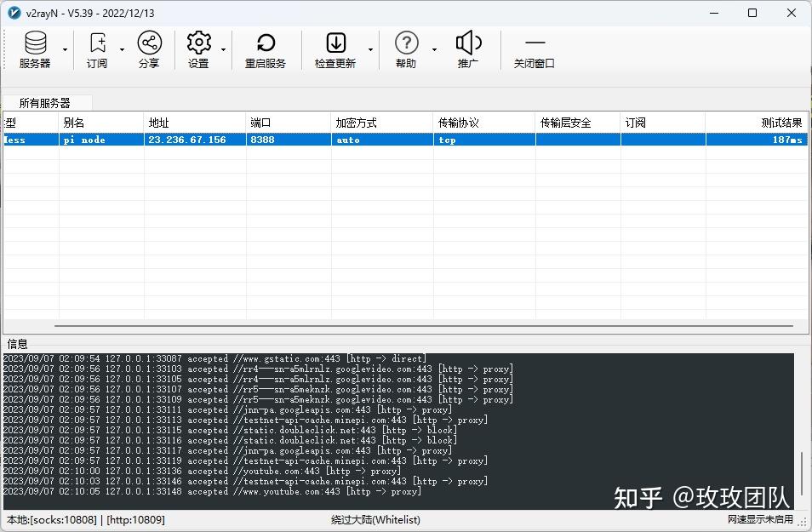Screen dimensions: 812x532
Task: Click last log line www.youtube.com:443
Action: (x=212, y=491)
